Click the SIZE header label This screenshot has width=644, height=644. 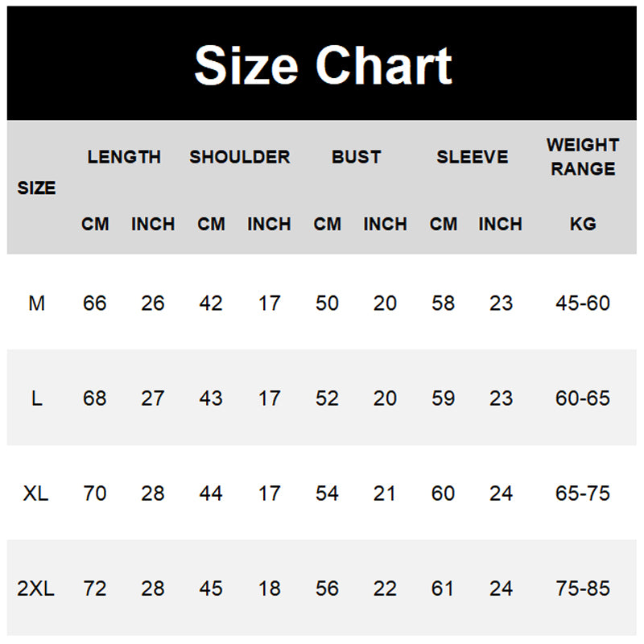pos(36,188)
